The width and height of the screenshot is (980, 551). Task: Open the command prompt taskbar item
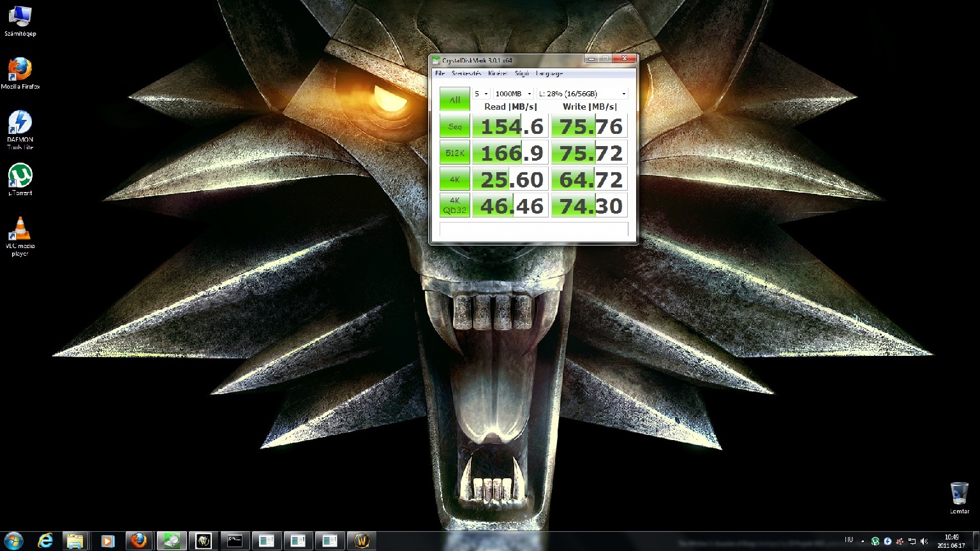click(x=235, y=541)
